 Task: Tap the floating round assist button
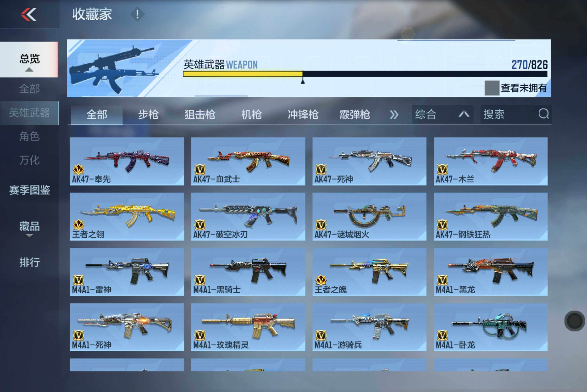point(575,321)
